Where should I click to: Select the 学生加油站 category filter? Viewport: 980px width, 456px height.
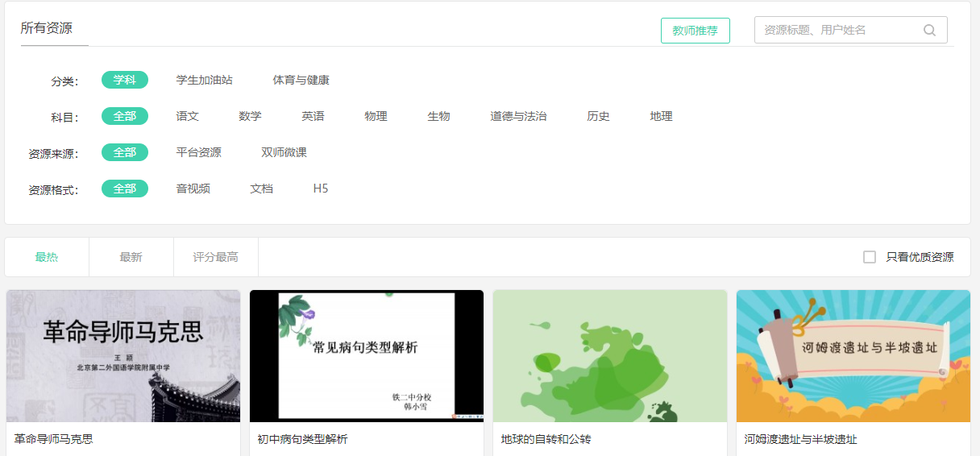pos(205,80)
